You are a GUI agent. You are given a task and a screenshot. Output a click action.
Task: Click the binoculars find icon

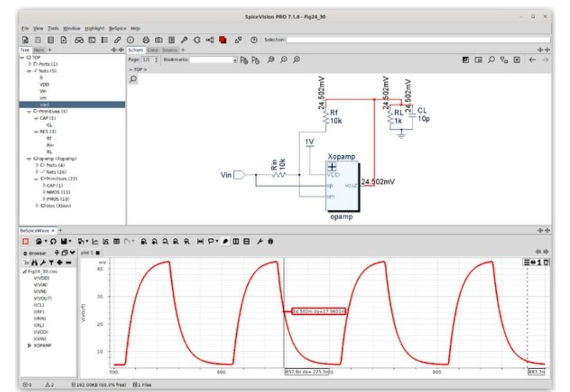[79, 40]
